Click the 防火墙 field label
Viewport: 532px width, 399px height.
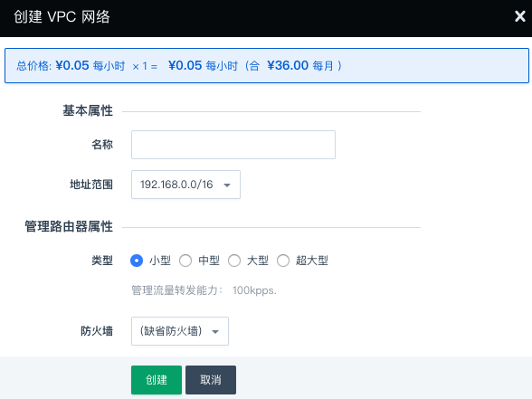[x=97, y=331]
